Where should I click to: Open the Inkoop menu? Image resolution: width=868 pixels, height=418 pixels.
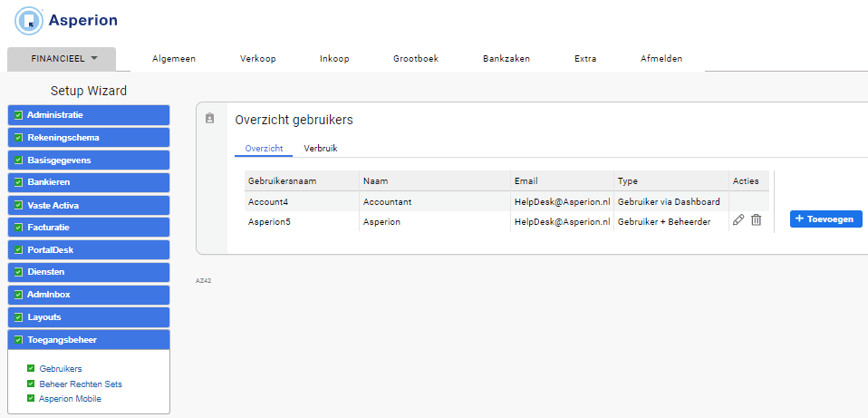334,59
